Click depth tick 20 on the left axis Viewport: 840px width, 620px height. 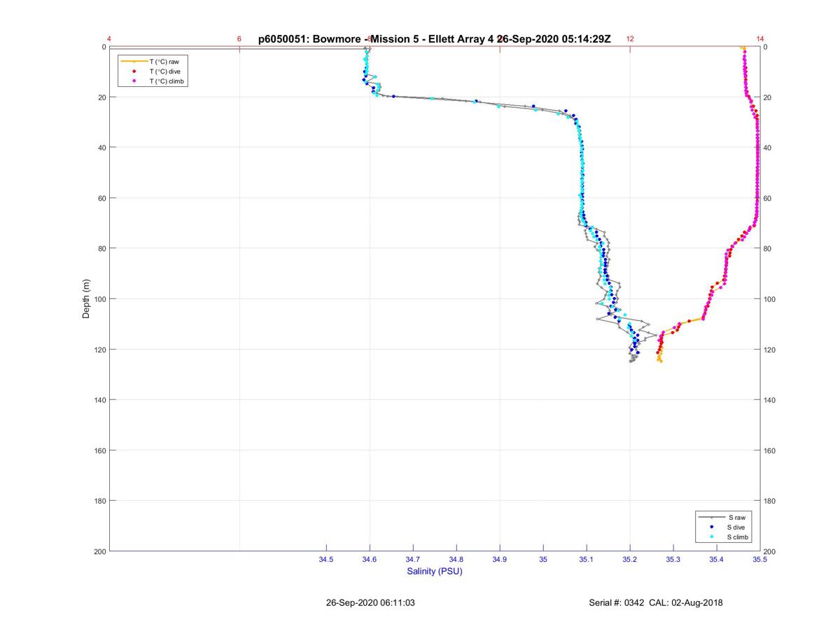[x=101, y=97]
